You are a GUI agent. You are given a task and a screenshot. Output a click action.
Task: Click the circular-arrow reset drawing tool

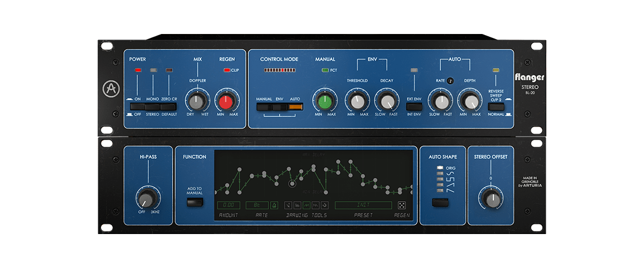[324, 205]
